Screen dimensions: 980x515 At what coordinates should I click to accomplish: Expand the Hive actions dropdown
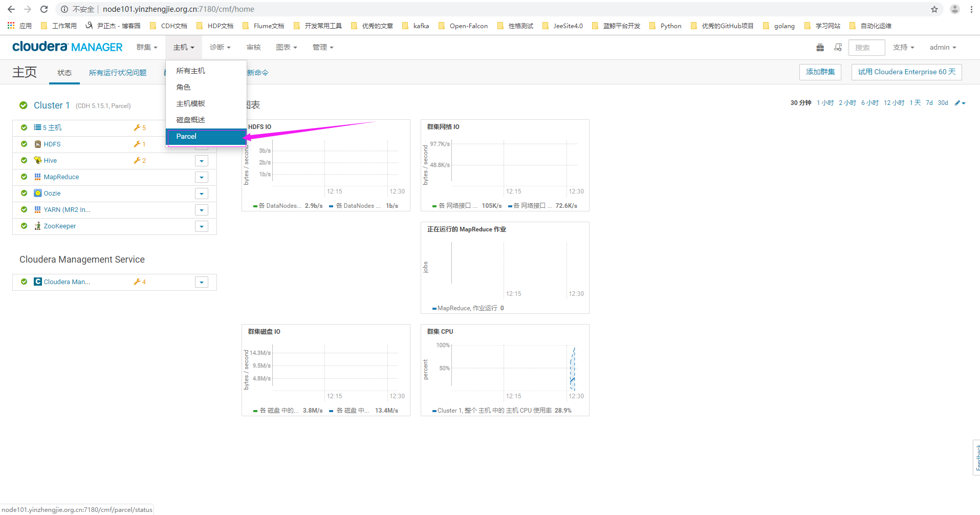[202, 161]
